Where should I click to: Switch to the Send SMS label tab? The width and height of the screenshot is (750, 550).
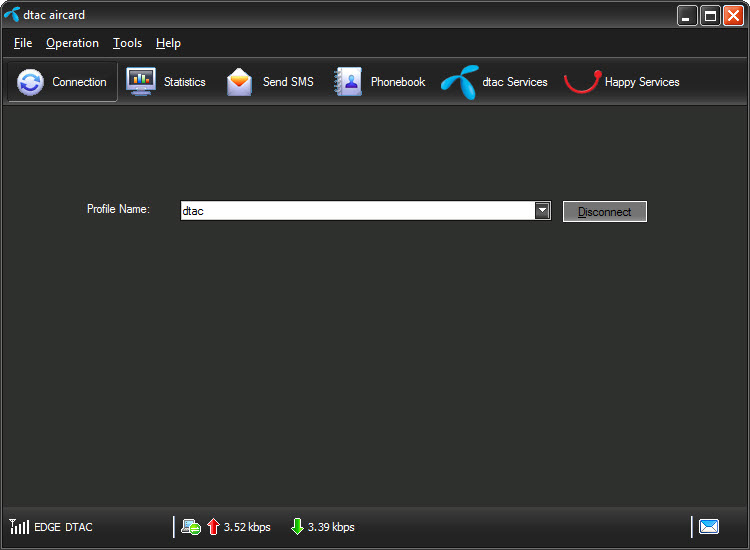[288, 82]
